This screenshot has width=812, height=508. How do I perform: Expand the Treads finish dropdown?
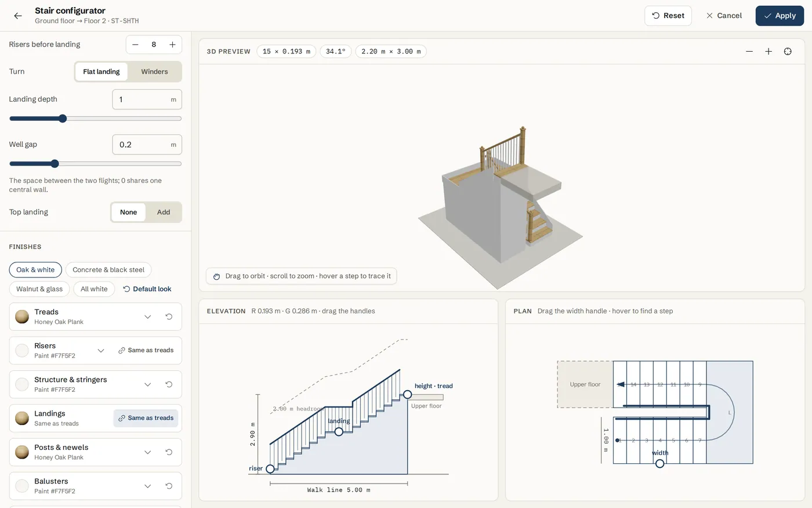[x=147, y=317]
